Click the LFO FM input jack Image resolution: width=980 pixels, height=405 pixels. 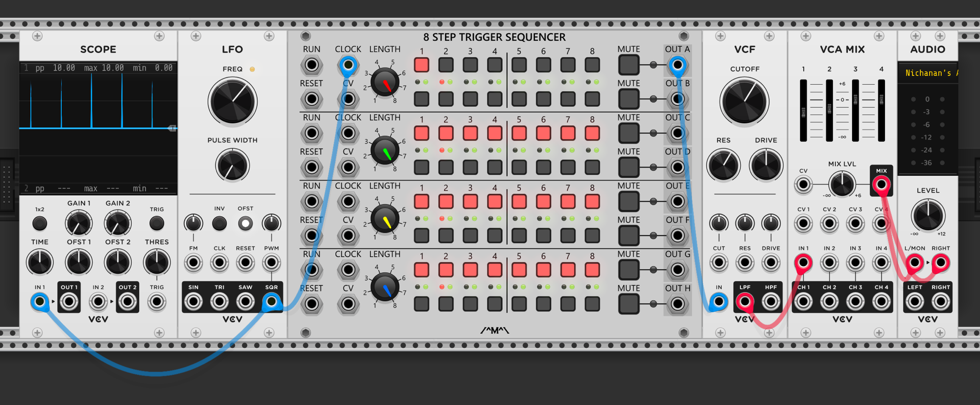(x=194, y=262)
